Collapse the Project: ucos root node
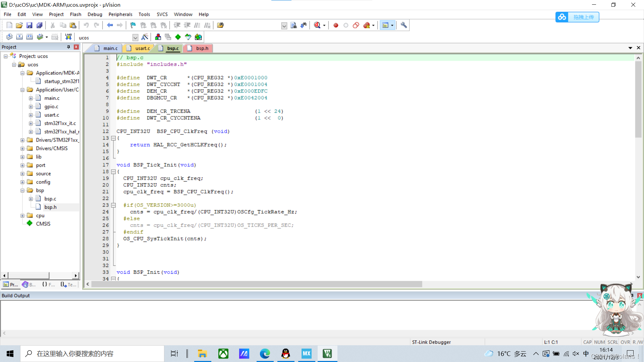Screen dimensions: 644x362 (6, 56)
